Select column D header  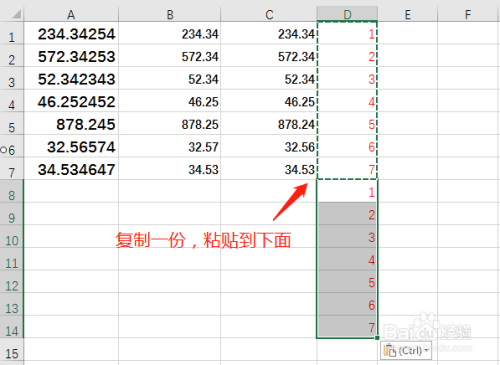click(347, 14)
